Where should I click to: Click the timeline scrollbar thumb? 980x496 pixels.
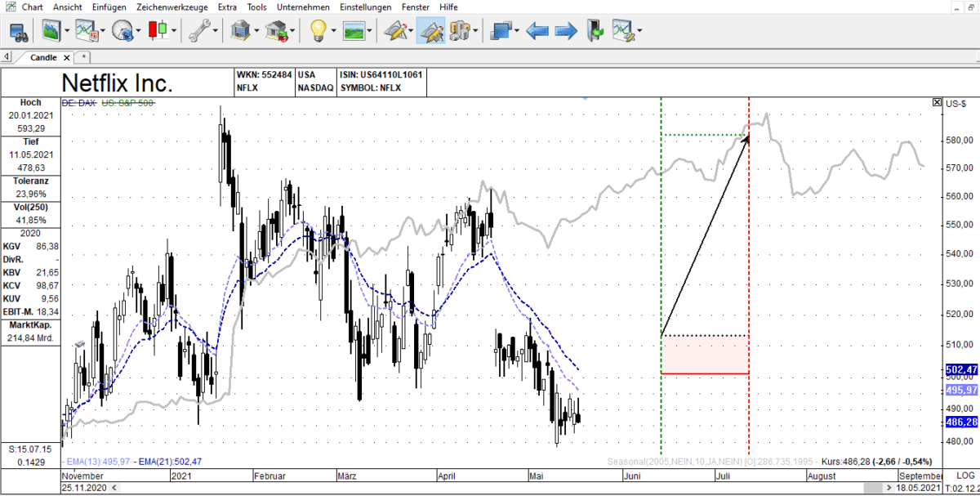click(874, 488)
